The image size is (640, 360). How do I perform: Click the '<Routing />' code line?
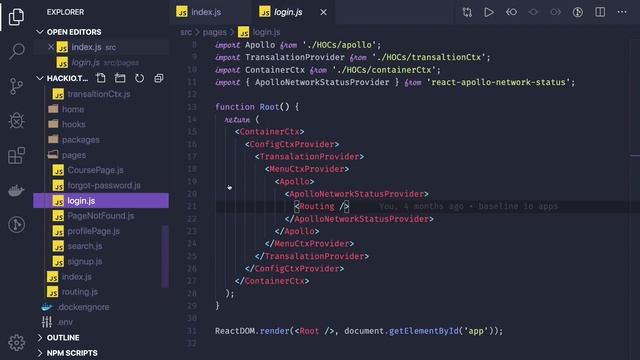point(322,207)
